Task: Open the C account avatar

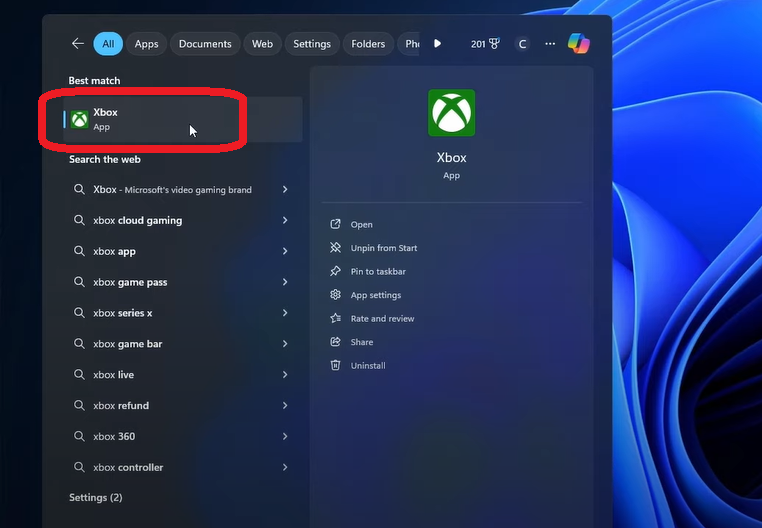Action: pyautogui.click(x=522, y=44)
